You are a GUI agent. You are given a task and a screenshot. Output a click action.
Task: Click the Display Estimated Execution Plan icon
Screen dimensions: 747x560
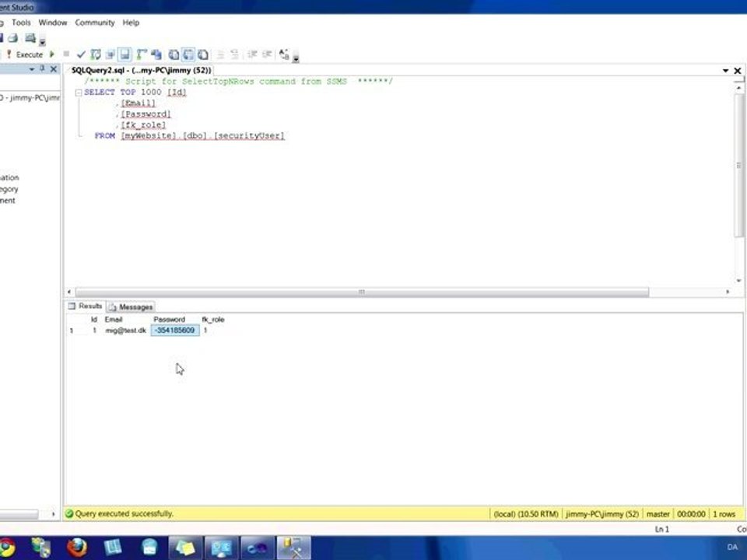coord(96,54)
